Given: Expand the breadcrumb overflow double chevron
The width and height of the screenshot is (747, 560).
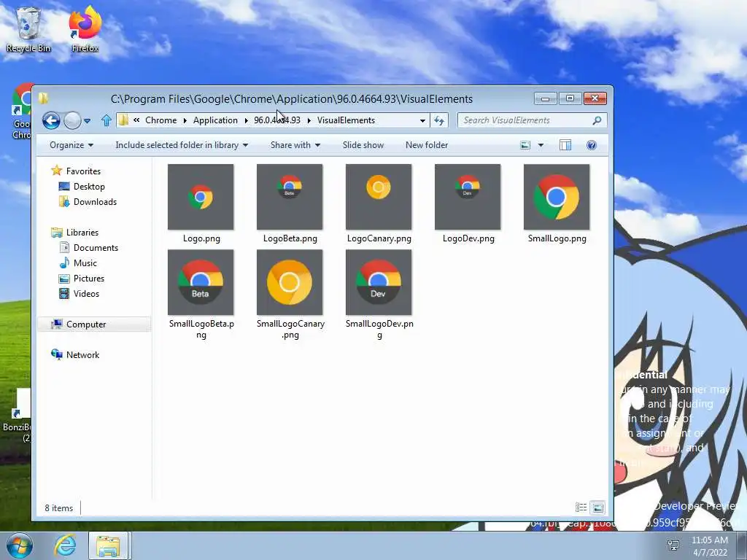Looking at the screenshot, I should 136,120.
